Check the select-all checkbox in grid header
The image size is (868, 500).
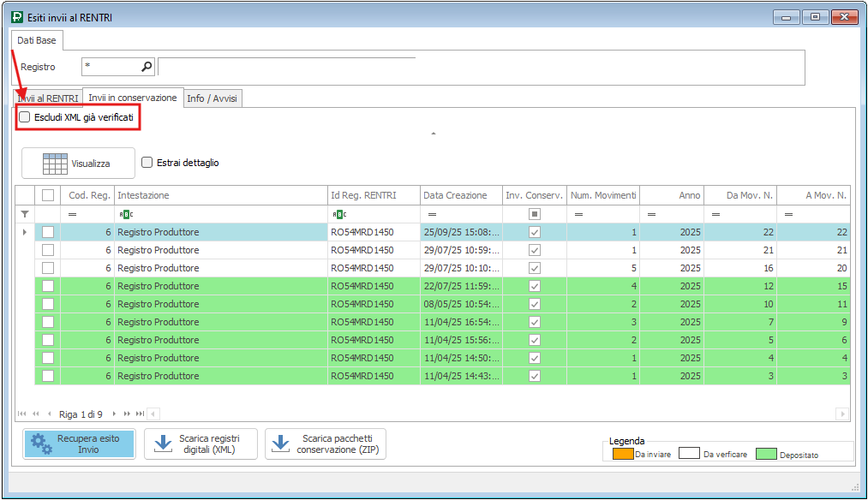click(x=48, y=195)
